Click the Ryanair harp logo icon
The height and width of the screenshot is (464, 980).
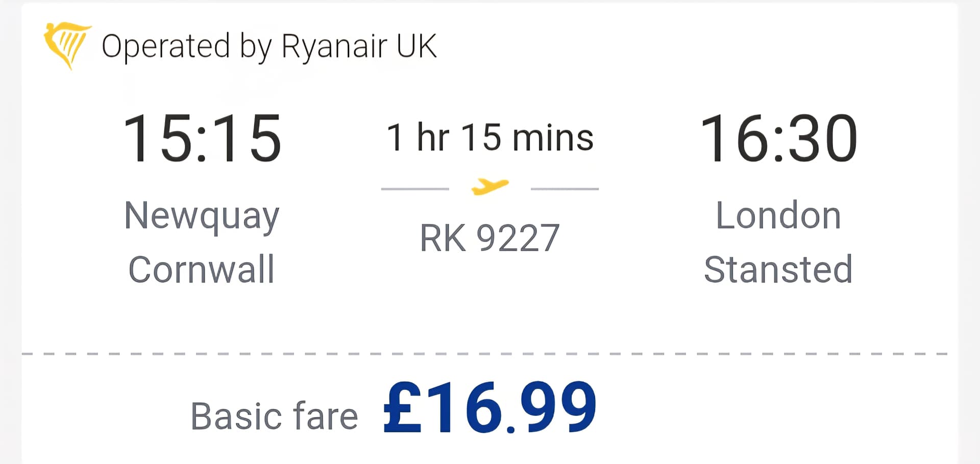67,46
